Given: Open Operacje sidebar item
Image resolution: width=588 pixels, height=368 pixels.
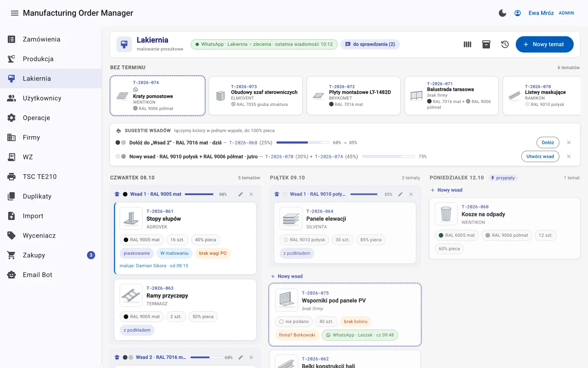Looking at the screenshot, I should [51, 118].
